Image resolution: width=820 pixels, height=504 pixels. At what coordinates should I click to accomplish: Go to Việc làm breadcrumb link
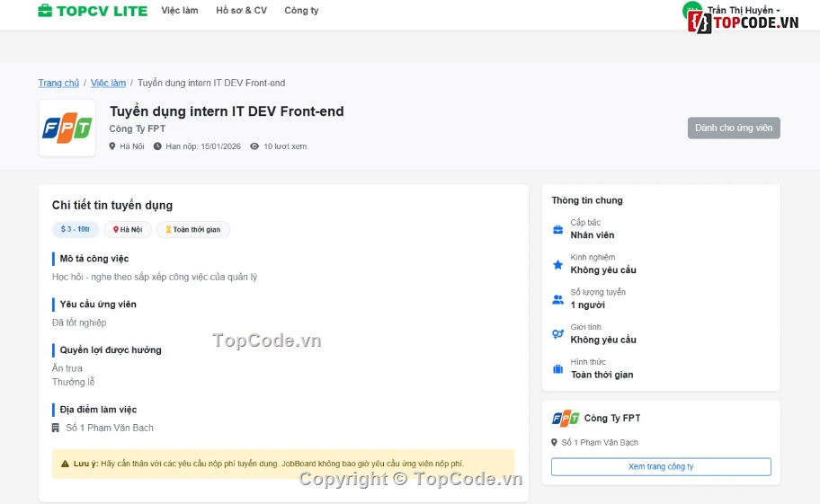(108, 83)
